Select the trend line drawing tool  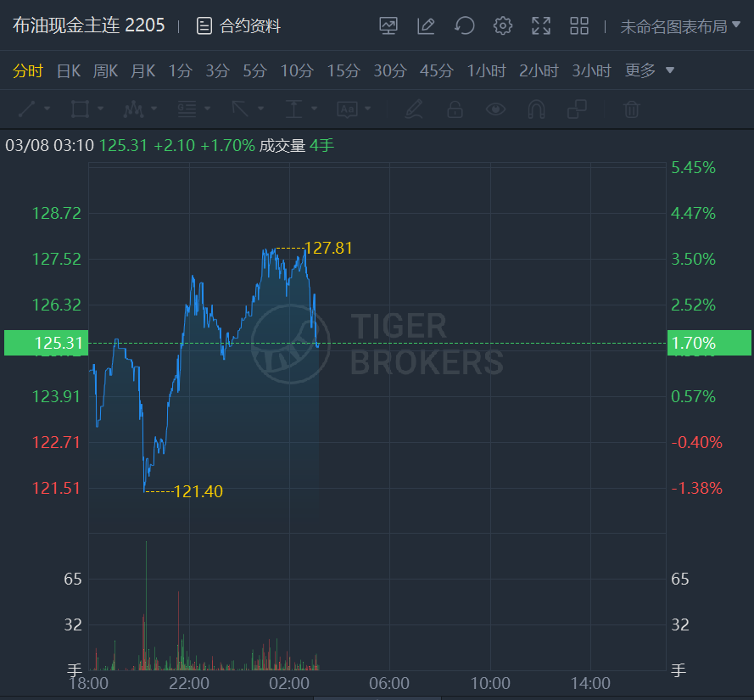click(x=27, y=109)
